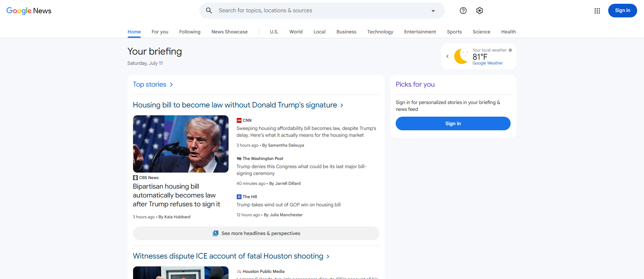This screenshot has height=279, width=644.
Task: Switch to the Entertainment tab
Action: (420, 32)
